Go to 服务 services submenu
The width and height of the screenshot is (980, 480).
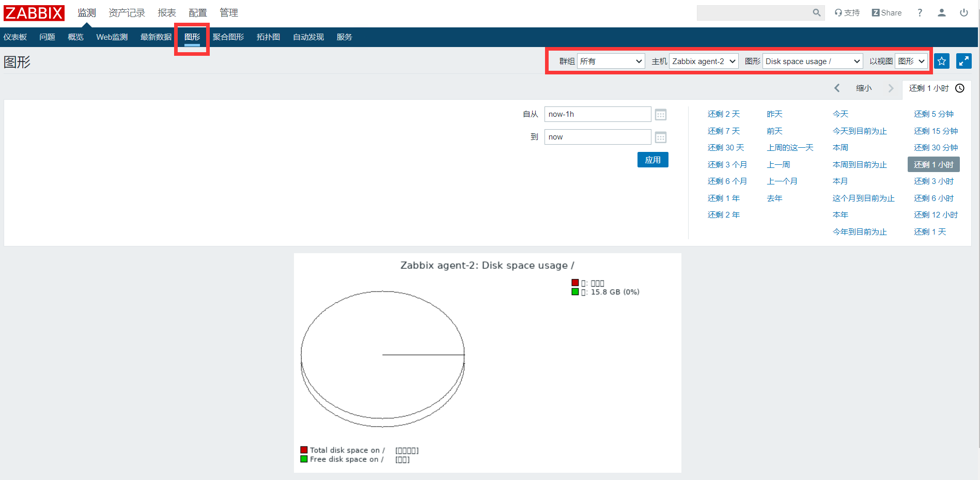(x=344, y=37)
